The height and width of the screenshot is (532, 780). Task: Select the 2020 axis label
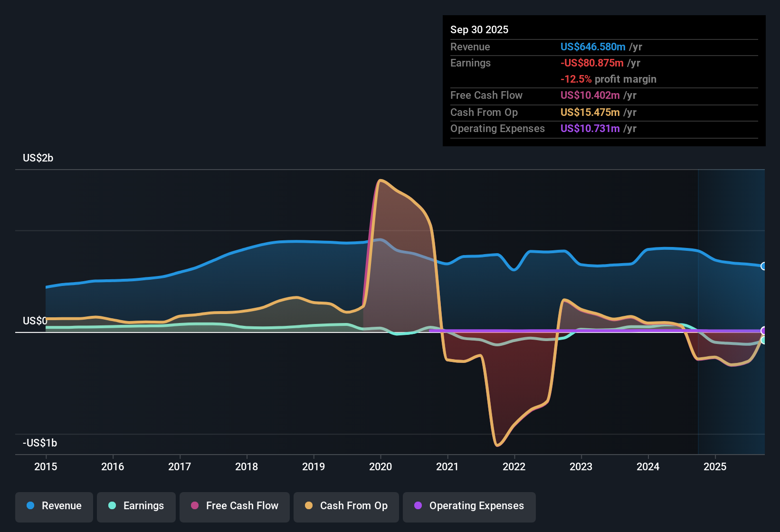[x=380, y=467]
